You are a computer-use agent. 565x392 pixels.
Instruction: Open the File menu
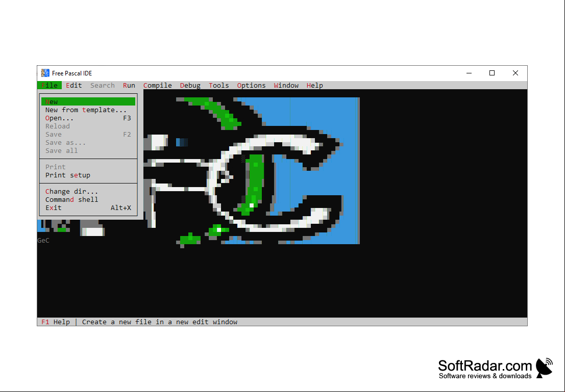(50, 85)
